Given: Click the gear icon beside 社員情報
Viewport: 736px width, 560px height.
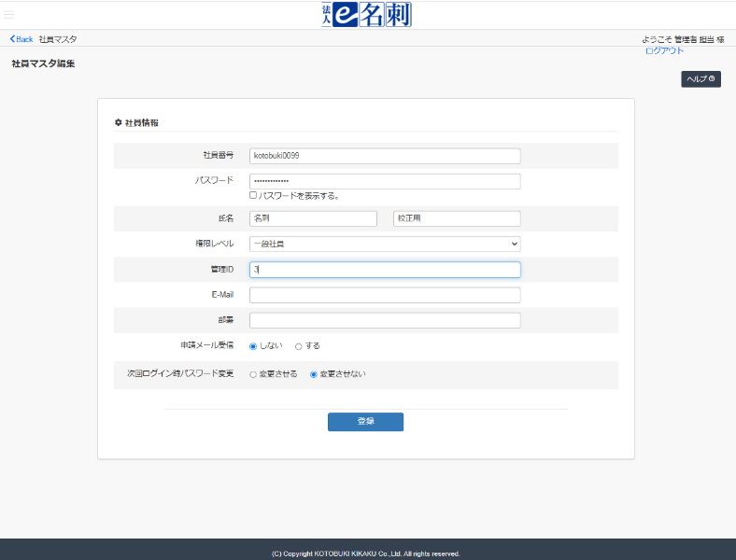Looking at the screenshot, I should click(119, 123).
